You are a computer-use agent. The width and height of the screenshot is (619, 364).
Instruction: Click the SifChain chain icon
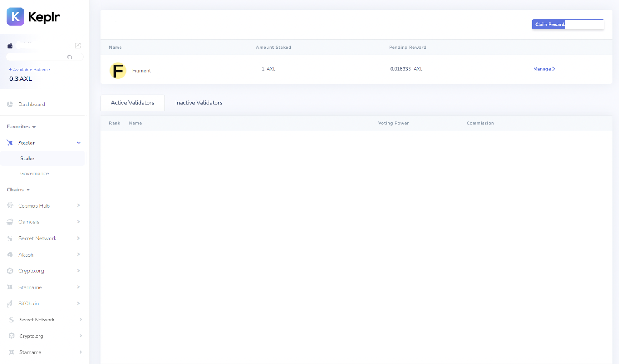(x=10, y=303)
